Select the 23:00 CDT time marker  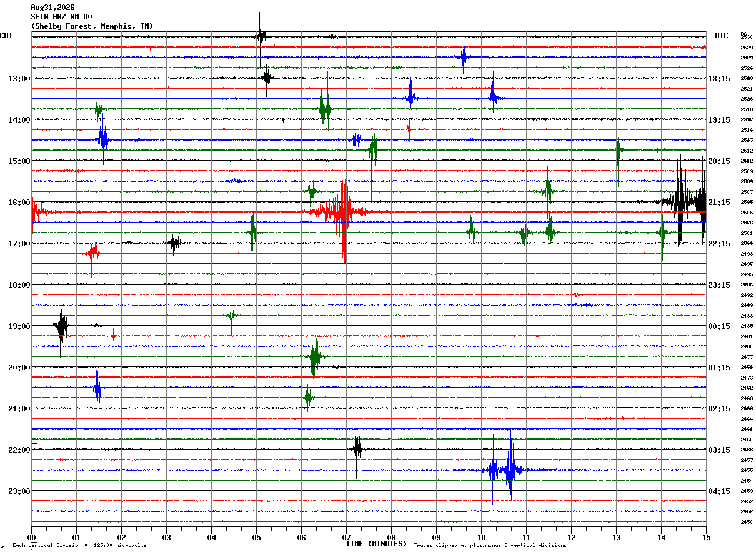point(19,491)
